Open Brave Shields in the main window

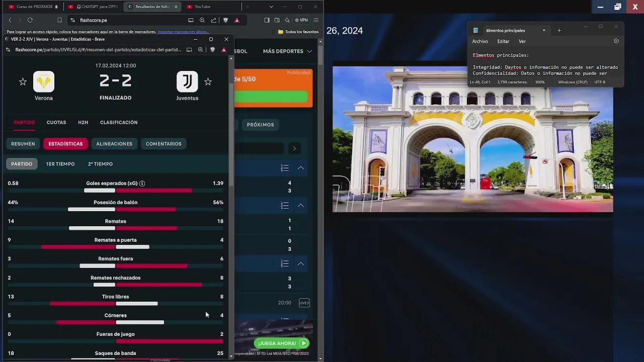[x=225, y=20]
